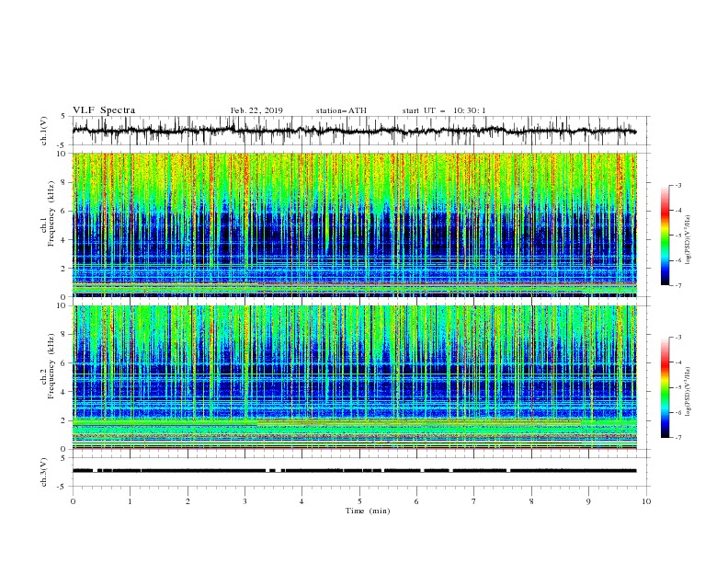
Task: Click the date "Feb. 22, 2019"
Action: pyautogui.click(x=256, y=110)
